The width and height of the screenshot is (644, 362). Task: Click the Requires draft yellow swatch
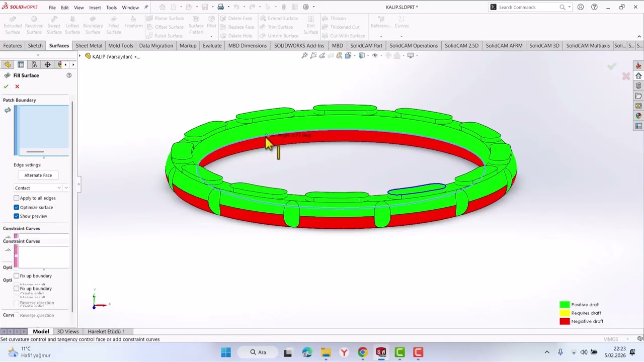(565, 313)
